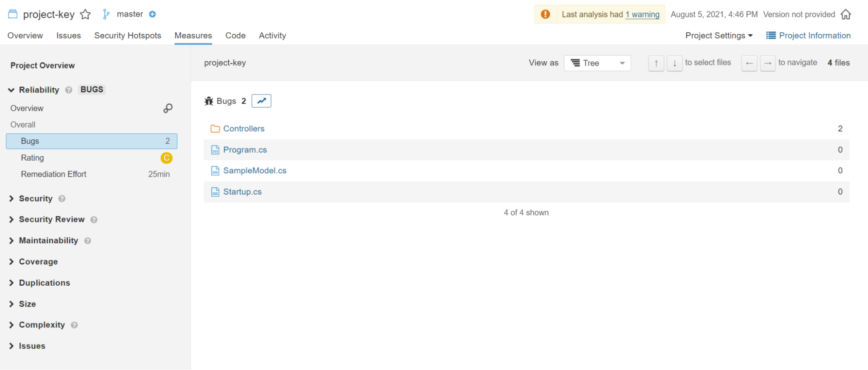Open the 1 warning link
Image resolution: width=868 pixels, height=370 pixels.
(x=642, y=14)
